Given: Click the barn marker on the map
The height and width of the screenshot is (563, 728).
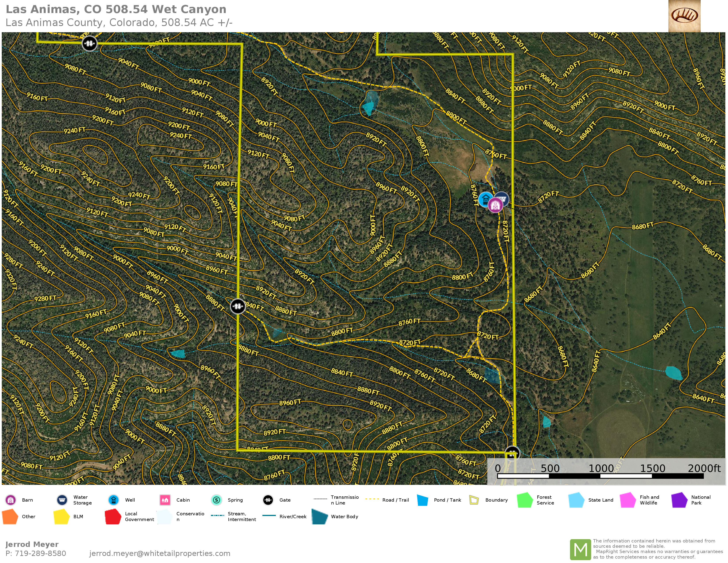Looking at the screenshot, I should 495,206.
